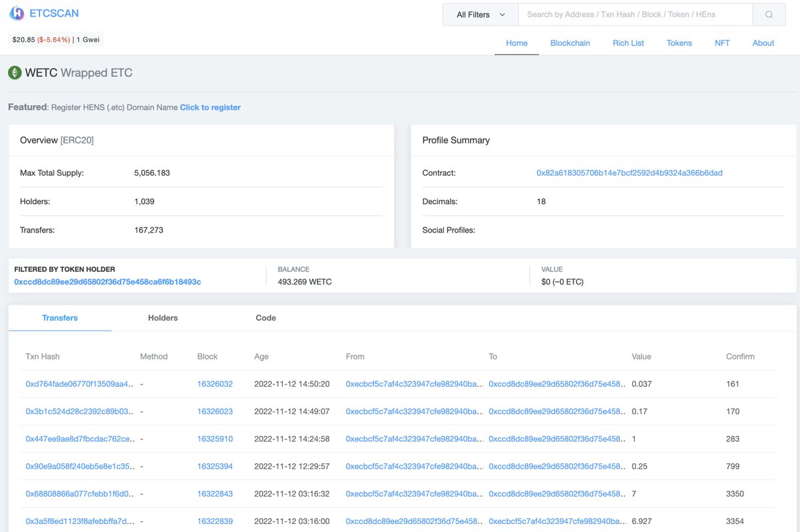Viewport: 800px width, 532px height.
Task: Select the Transfers count 167,273
Action: tap(149, 230)
